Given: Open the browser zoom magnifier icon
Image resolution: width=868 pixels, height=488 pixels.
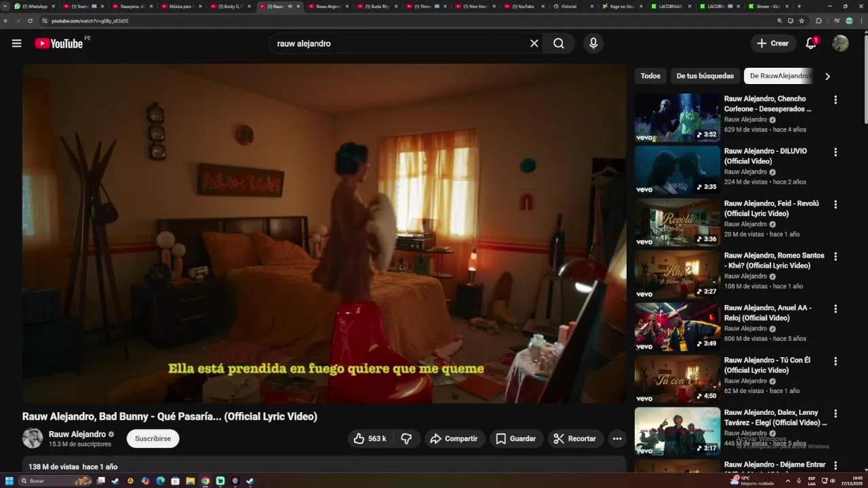Looking at the screenshot, I should pos(780,21).
